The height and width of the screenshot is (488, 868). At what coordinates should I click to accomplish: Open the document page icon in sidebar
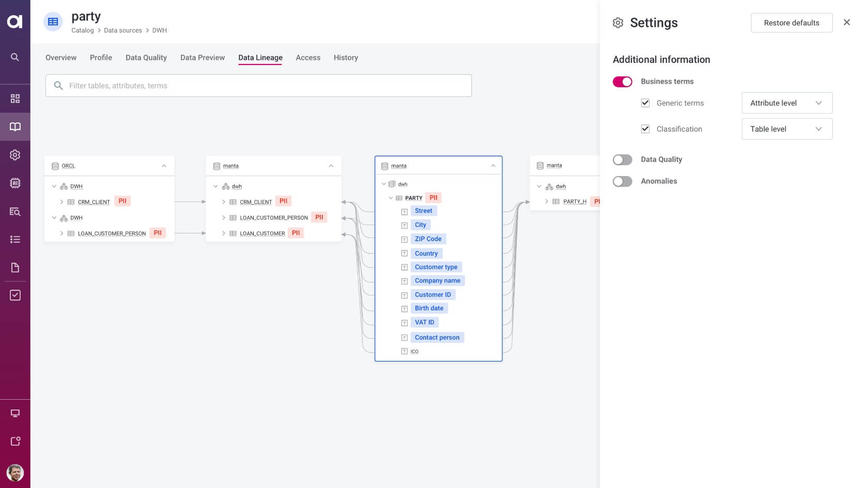15,267
